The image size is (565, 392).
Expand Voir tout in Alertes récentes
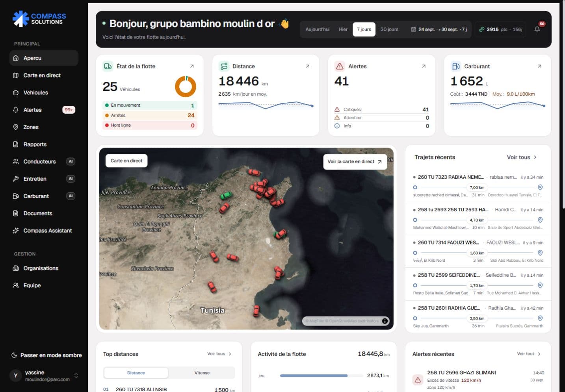tap(528, 354)
